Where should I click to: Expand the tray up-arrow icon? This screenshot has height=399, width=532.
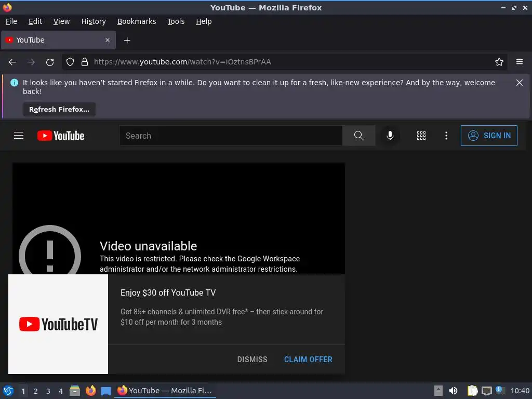pos(438,391)
